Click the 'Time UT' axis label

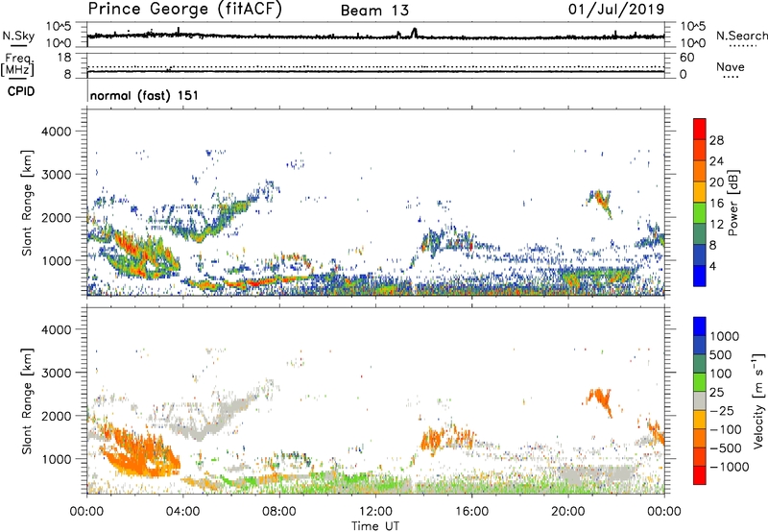point(375,526)
